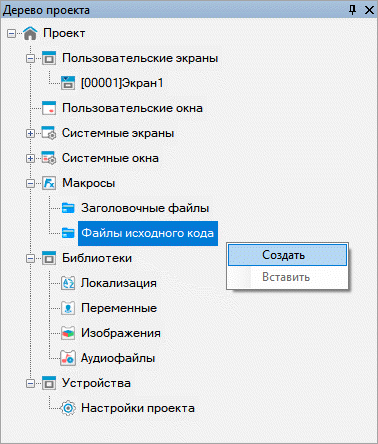Screen dimensions: 378x444
Task: Click the Заголовочные файлы folder icon
Action: (68, 208)
